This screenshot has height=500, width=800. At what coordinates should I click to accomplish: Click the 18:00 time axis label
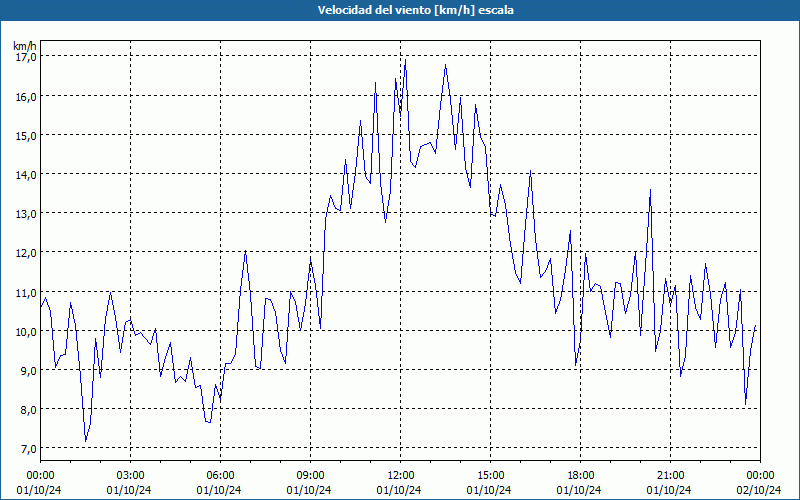point(581,476)
